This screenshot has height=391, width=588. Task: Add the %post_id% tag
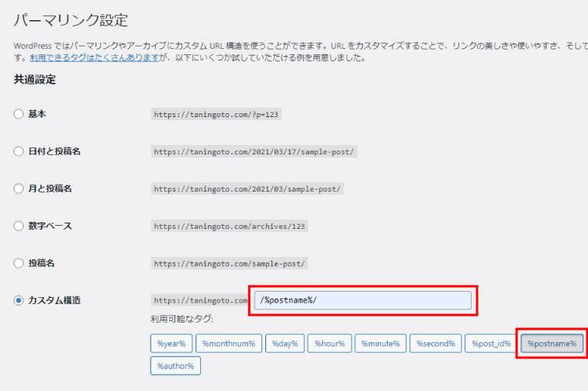(x=491, y=343)
